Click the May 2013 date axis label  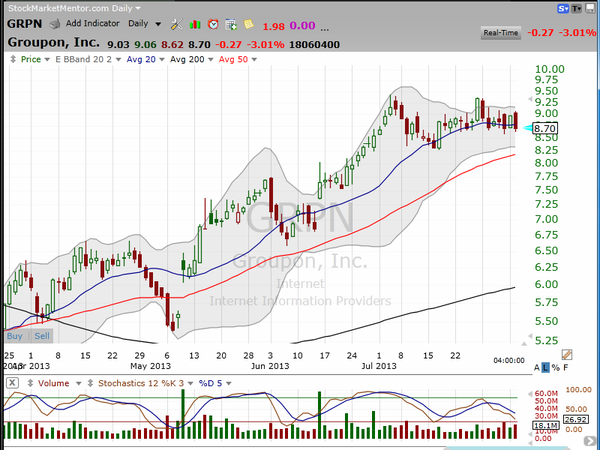pyautogui.click(x=150, y=366)
